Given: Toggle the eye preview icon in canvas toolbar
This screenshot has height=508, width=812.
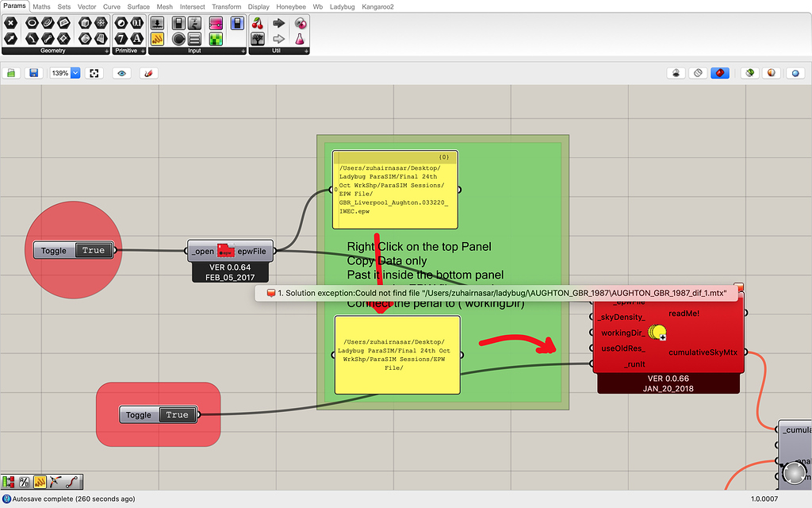Looking at the screenshot, I should click(x=121, y=73).
